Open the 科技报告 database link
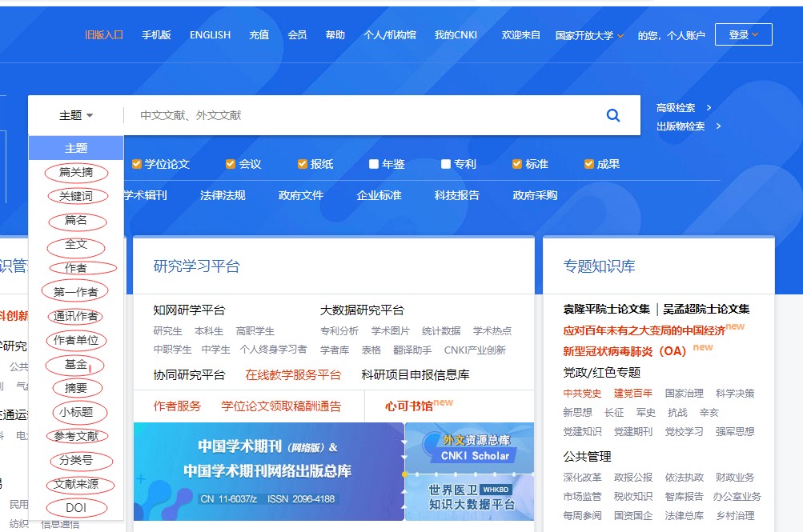The height and width of the screenshot is (532, 803). click(457, 195)
